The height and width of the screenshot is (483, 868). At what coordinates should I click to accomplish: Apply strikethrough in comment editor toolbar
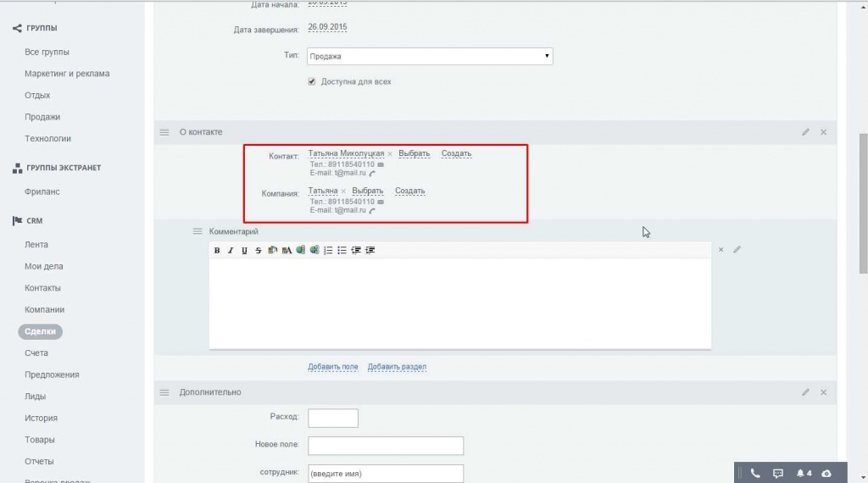click(258, 251)
